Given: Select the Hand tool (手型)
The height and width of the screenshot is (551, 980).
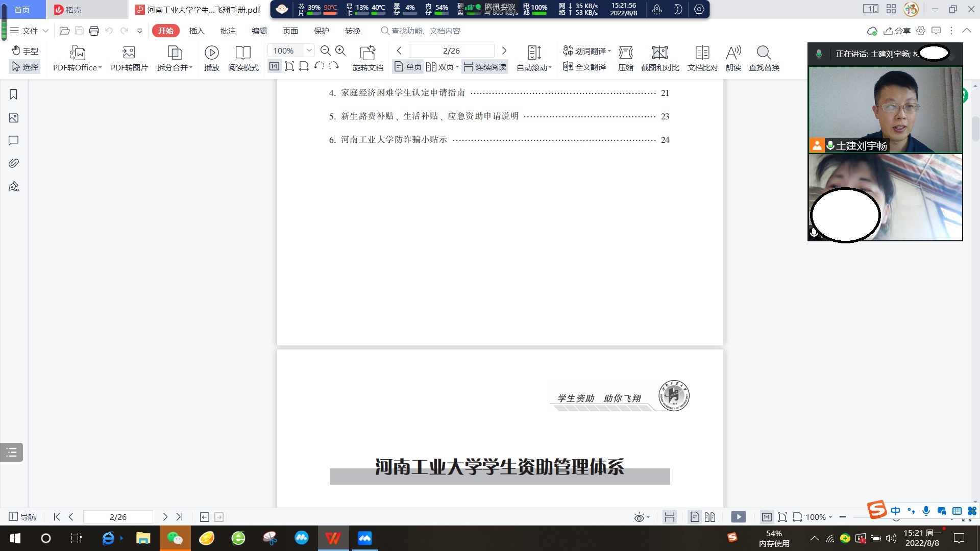Looking at the screenshot, I should point(25,51).
